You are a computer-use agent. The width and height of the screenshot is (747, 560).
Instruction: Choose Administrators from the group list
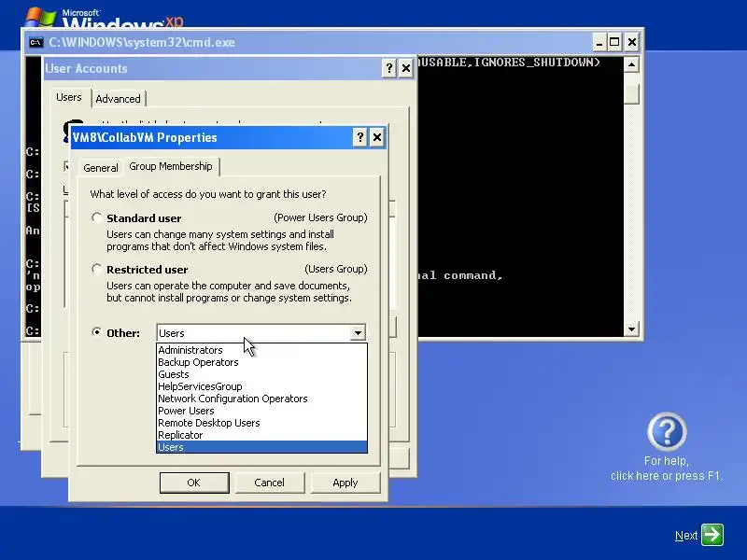pyautogui.click(x=261, y=350)
